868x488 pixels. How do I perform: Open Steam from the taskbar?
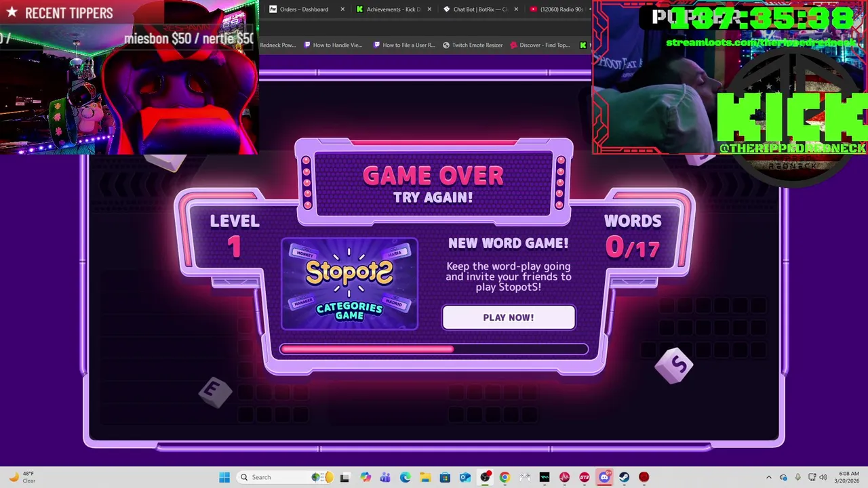click(624, 477)
